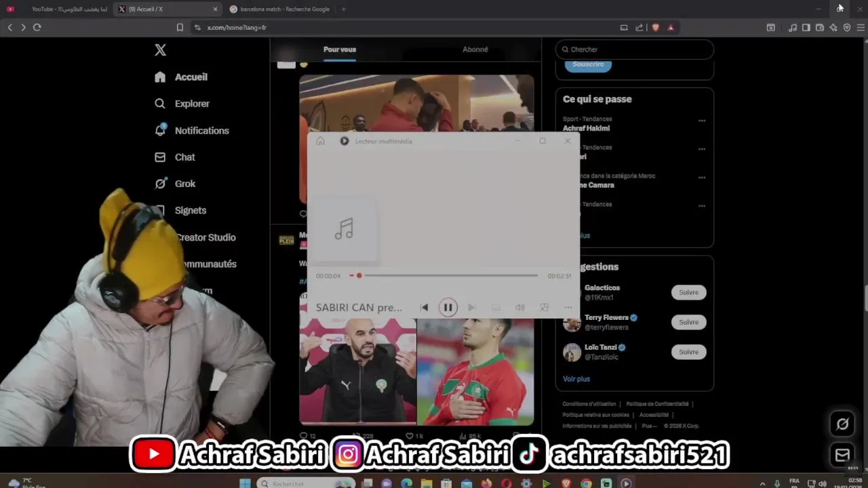Open Galacticos profile name
Screen dimensions: 868x488
pyautogui.click(x=602, y=287)
